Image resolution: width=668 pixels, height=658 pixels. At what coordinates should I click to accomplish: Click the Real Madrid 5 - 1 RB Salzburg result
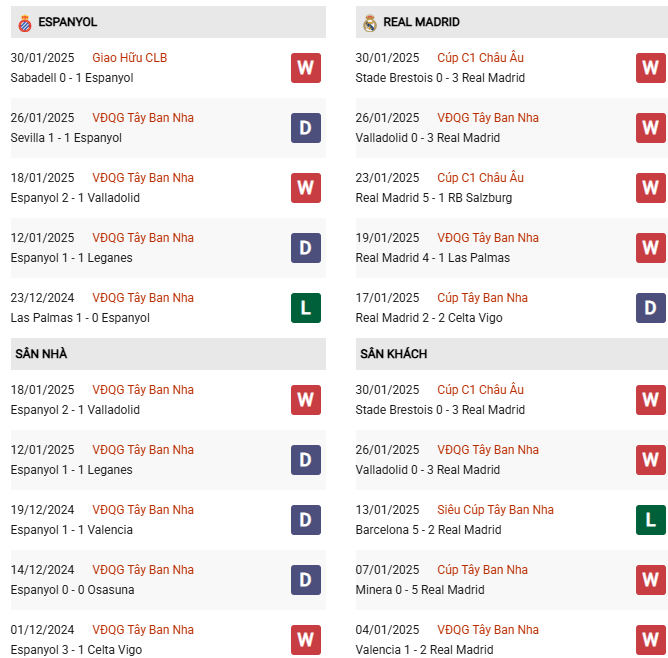coord(434,198)
